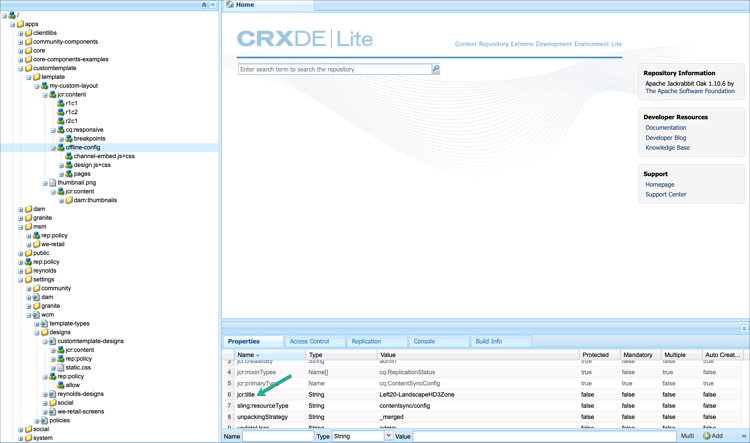Sort properties by Name column header
This screenshot has width=750, height=443.
270,355
